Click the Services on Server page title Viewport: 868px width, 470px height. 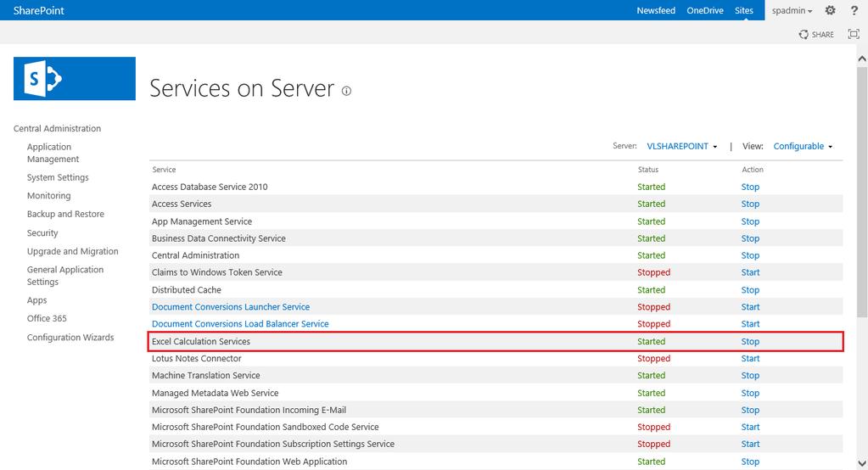pyautogui.click(x=242, y=88)
